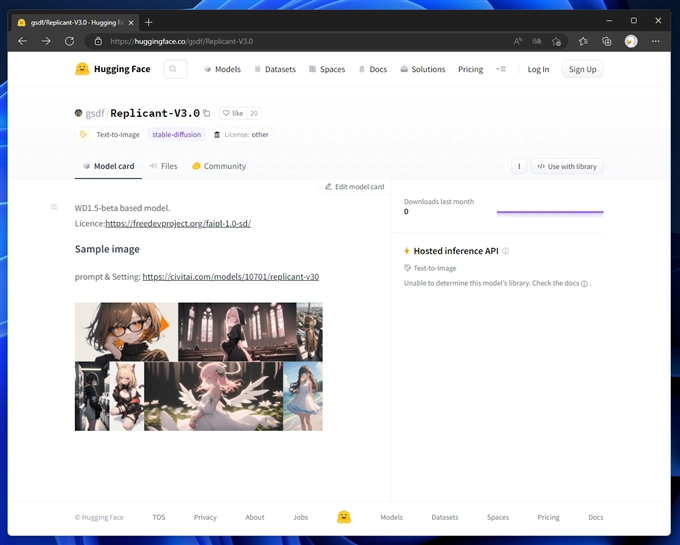
Task: Open Read aloud icon in address bar
Action: click(x=517, y=41)
